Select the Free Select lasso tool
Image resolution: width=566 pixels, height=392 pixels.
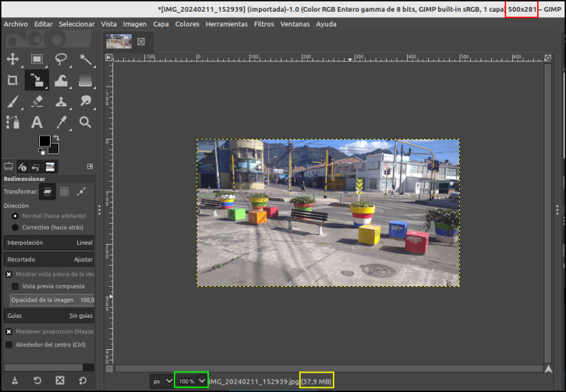click(61, 59)
